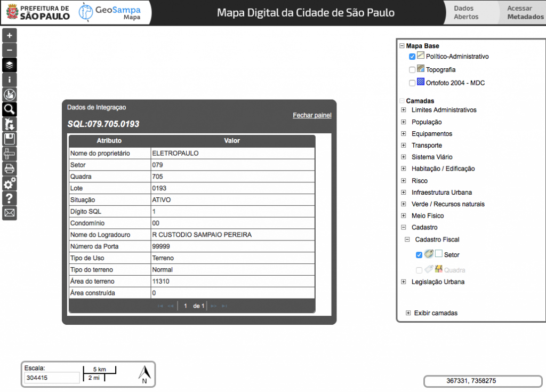Click the save map icon
Screen dimensions: 546x392
click(9, 139)
